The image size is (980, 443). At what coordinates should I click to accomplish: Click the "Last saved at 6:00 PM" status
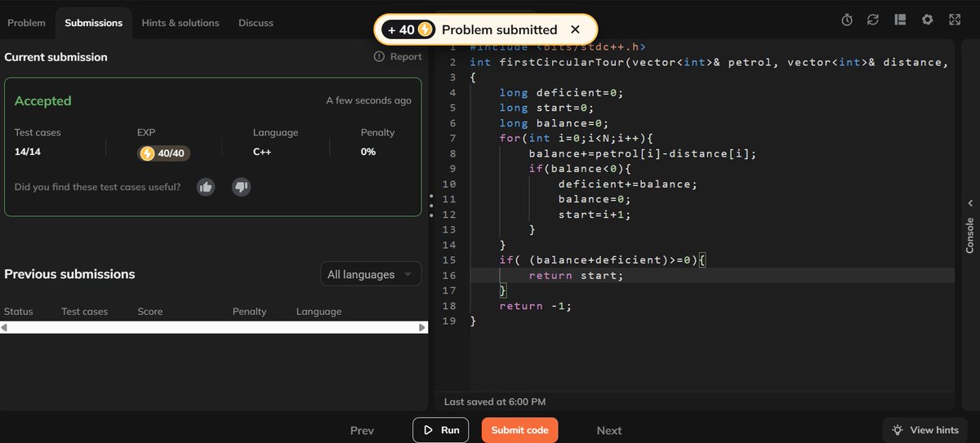(x=495, y=402)
